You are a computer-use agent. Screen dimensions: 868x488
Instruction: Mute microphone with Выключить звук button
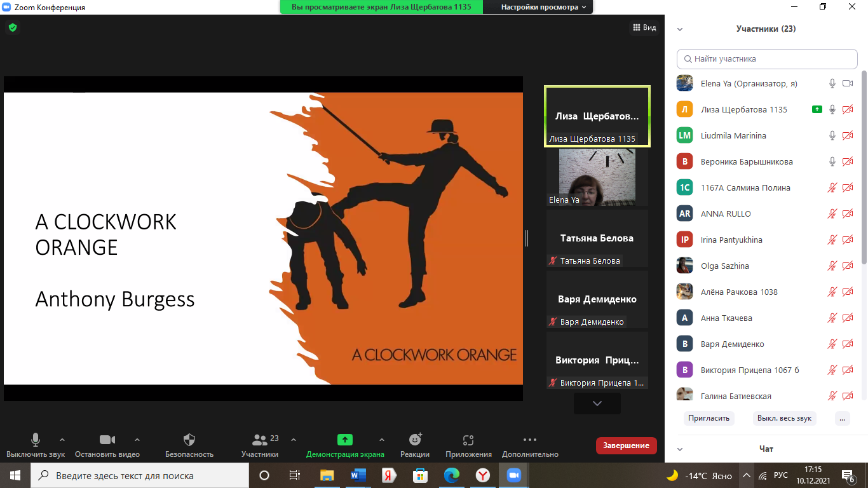(36, 445)
